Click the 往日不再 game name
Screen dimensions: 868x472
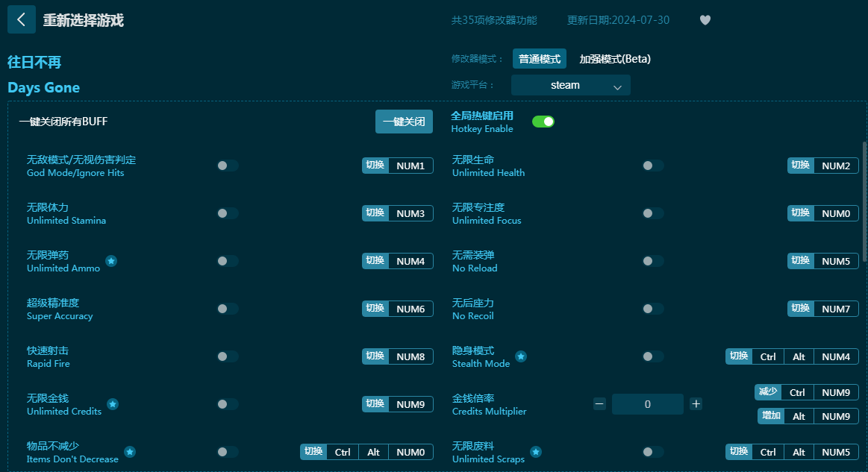click(34, 62)
